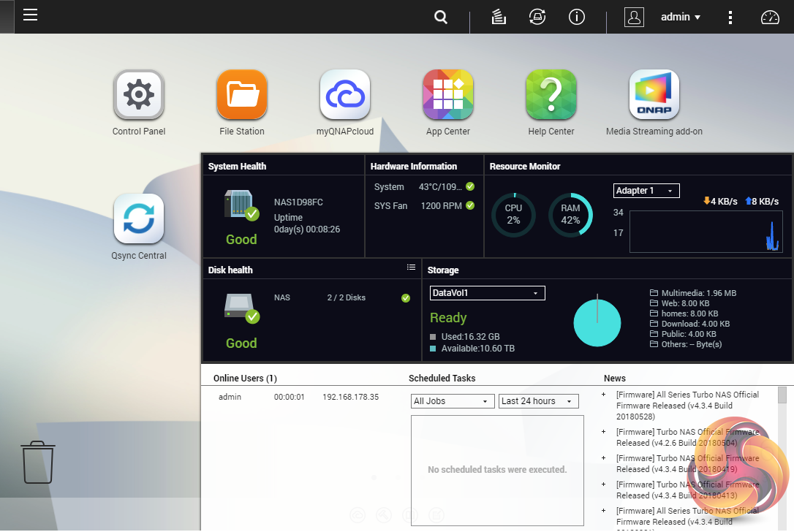This screenshot has width=794, height=532.
Task: Open Qsync Central
Action: [139, 219]
